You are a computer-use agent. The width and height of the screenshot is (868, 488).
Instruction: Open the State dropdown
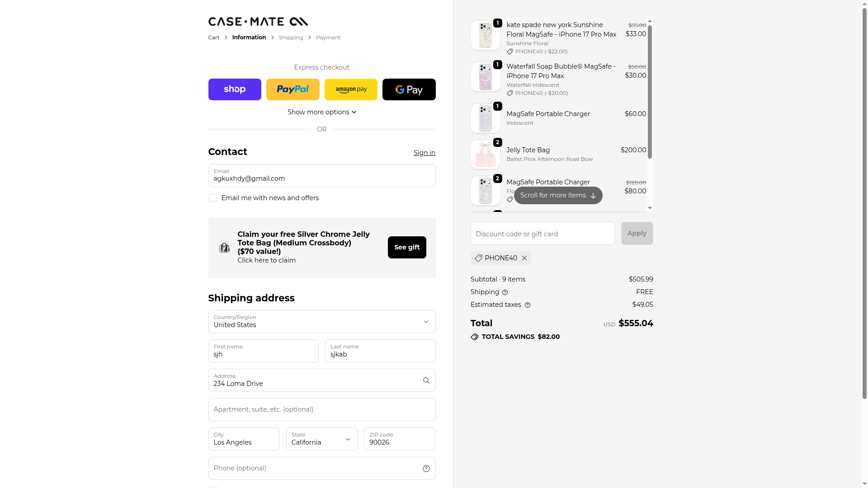tap(321, 439)
